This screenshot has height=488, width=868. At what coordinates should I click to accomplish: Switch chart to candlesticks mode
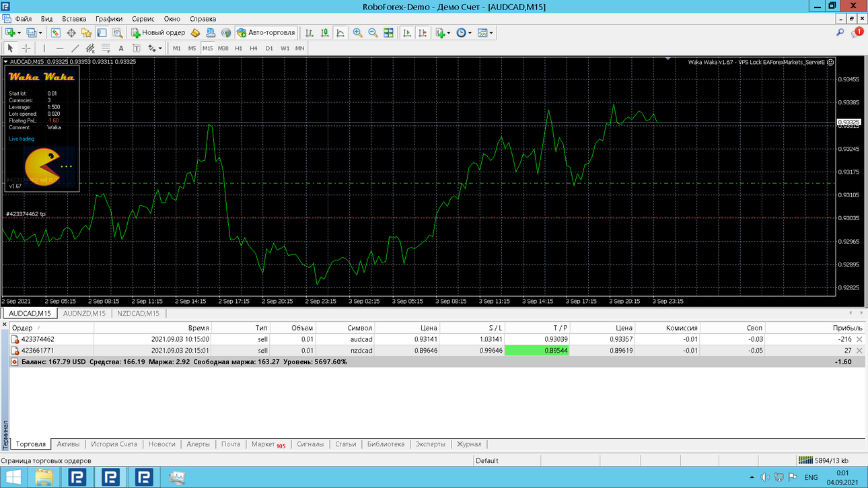tap(325, 32)
